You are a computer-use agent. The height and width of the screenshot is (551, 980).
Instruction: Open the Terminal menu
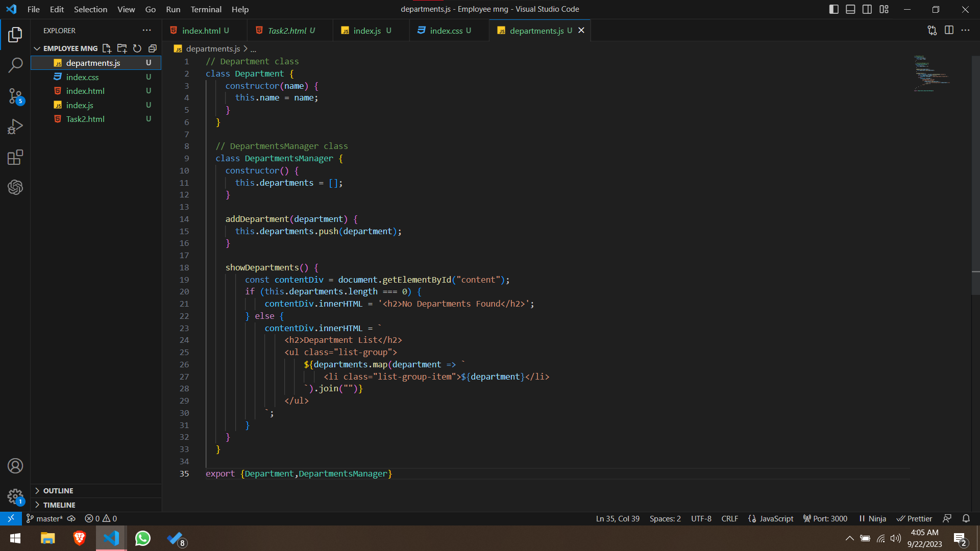click(x=206, y=9)
